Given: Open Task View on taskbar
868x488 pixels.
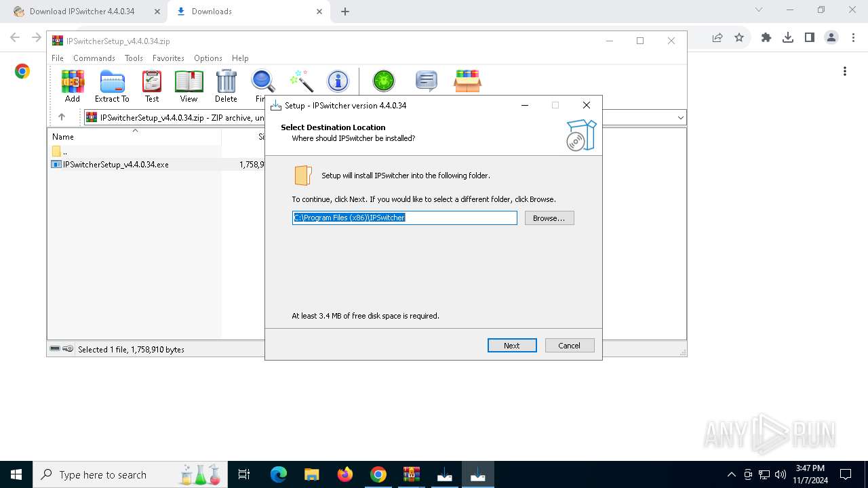Looking at the screenshot, I should pos(245,474).
